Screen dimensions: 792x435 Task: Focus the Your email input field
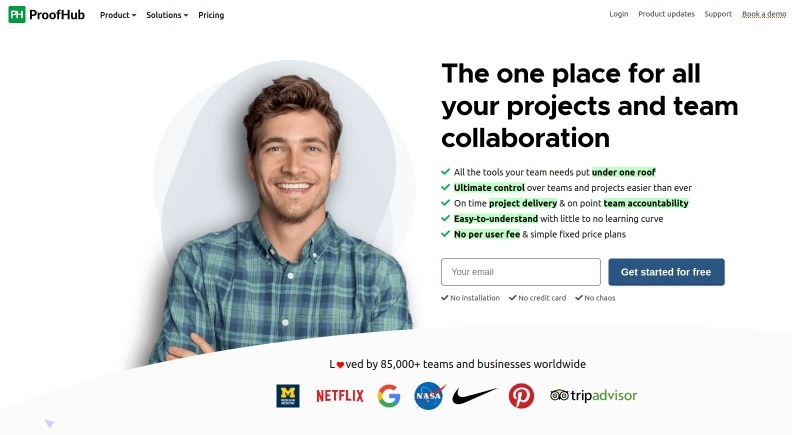coord(521,272)
